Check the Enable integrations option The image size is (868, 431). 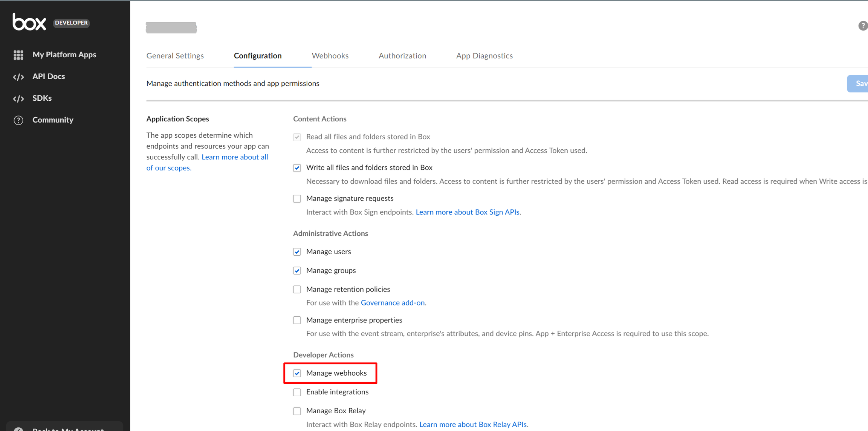tap(297, 392)
